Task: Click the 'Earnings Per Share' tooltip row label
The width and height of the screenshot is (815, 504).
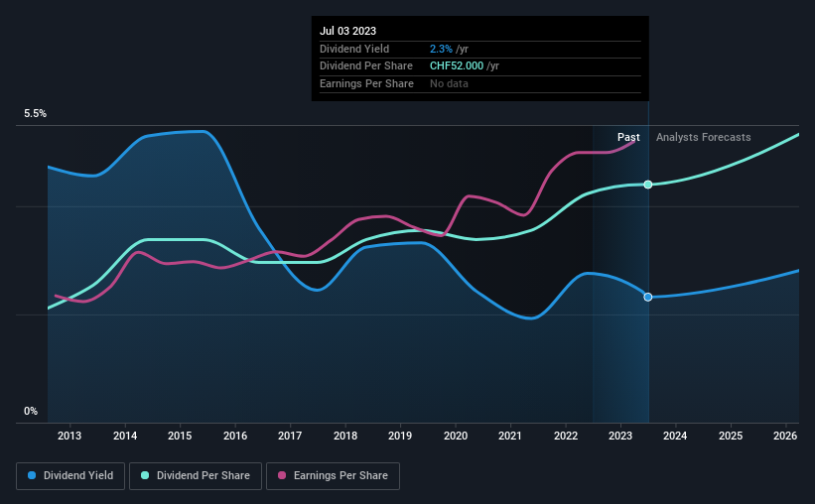Action: pos(366,83)
